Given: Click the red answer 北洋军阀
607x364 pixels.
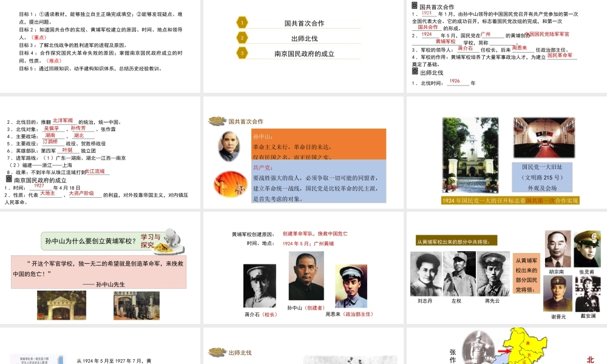Looking at the screenshot, I should tap(63, 121).
